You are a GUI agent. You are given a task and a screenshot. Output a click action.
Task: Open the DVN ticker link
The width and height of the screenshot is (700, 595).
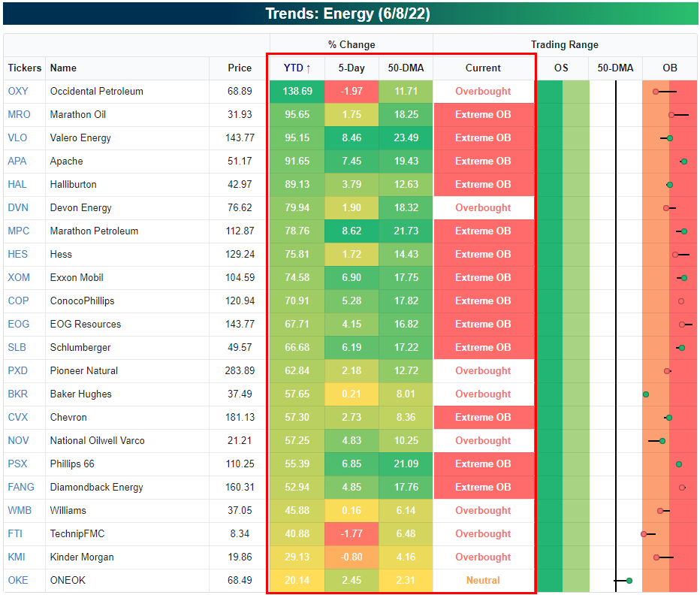18,207
